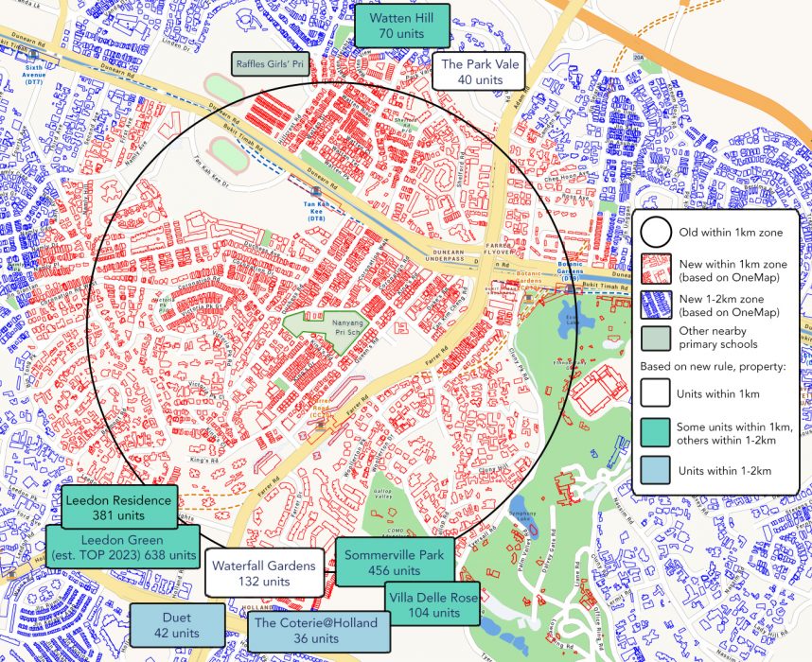Click the Fan Kah Kee Dr road label

pos(211,172)
